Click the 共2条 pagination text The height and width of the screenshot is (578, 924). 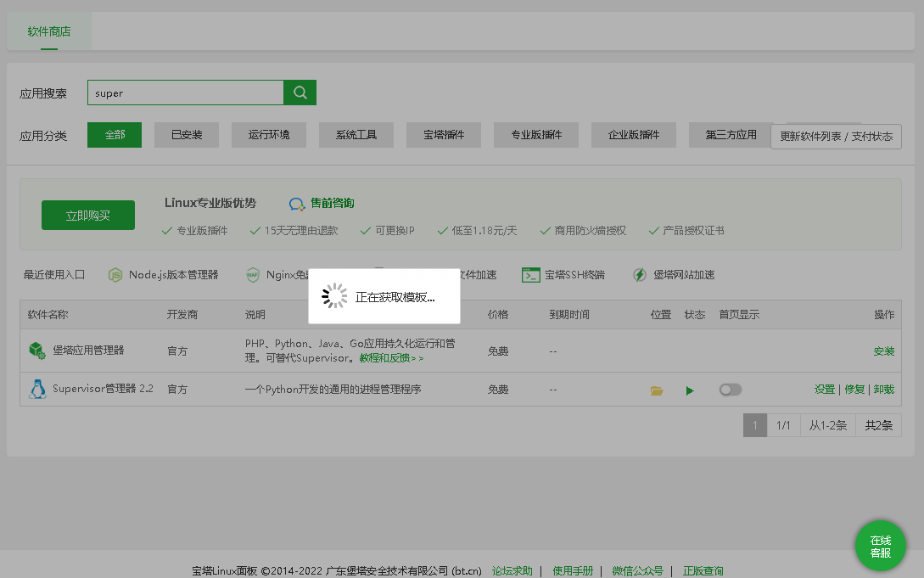coord(879,425)
